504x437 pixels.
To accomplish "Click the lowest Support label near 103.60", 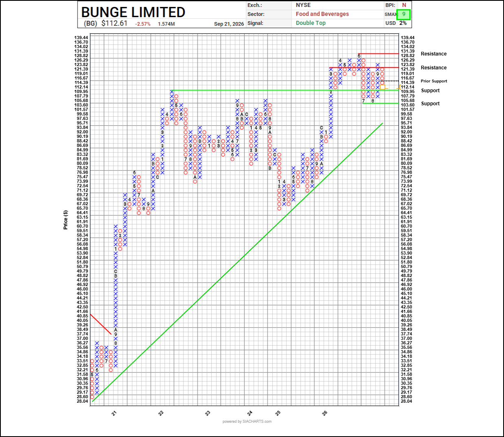I will [430, 104].
